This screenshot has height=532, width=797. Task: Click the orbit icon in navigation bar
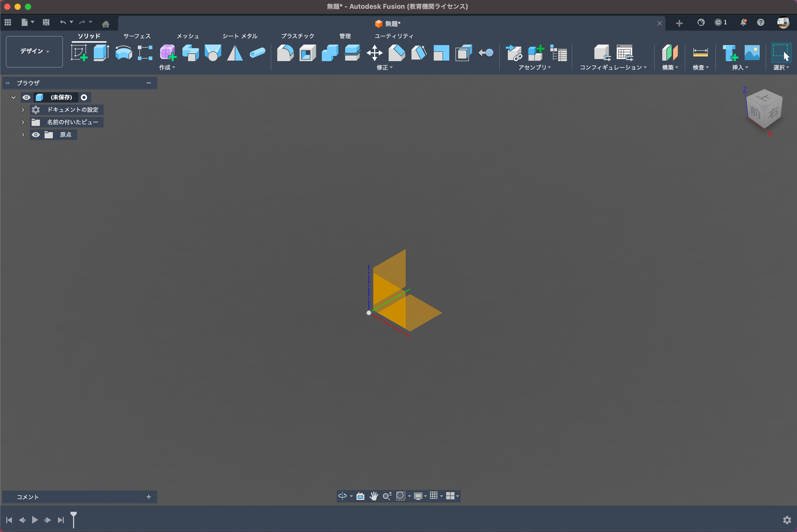343,496
